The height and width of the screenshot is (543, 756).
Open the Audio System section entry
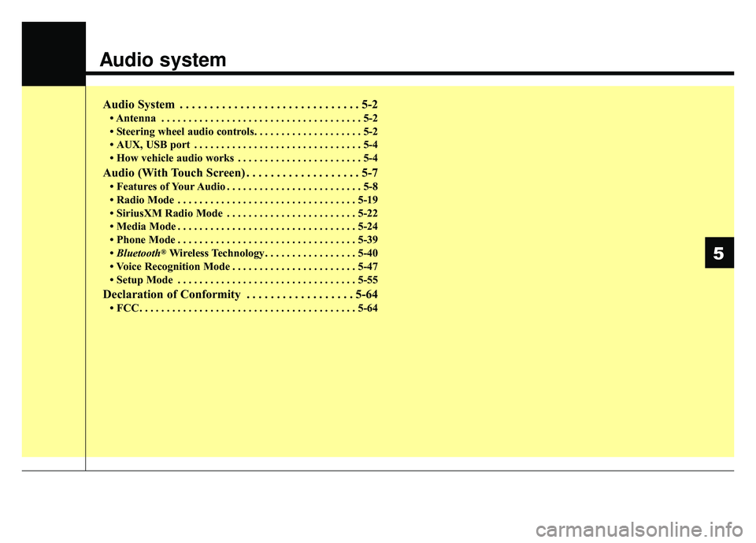240,105
